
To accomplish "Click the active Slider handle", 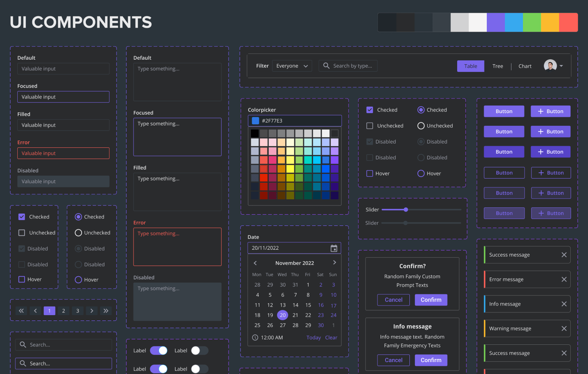I will (x=406, y=210).
